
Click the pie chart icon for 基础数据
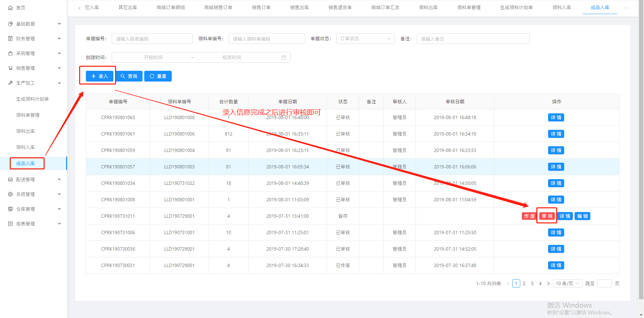(10, 24)
